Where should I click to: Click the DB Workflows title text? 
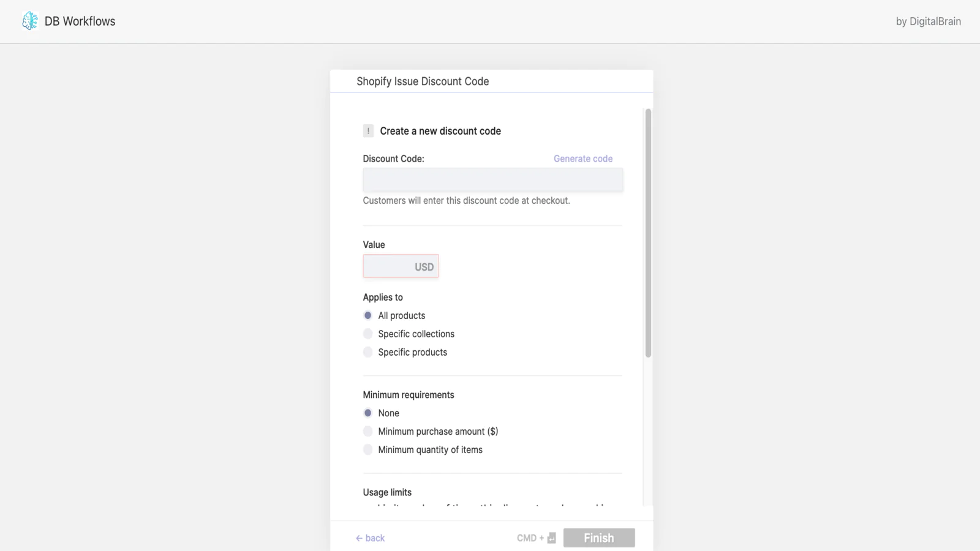click(x=80, y=21)
